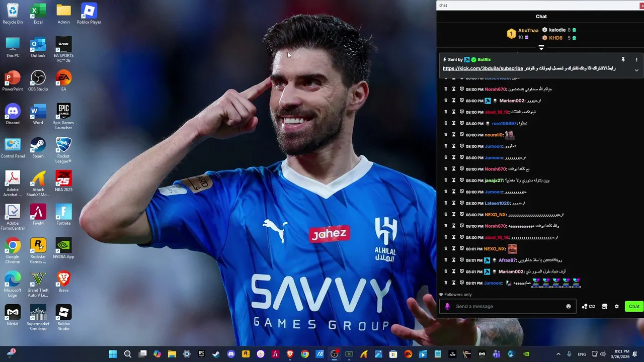The image size is (644, 362).
Task: Launch Rocket League desktop shortcut
Action: (63, 150)
